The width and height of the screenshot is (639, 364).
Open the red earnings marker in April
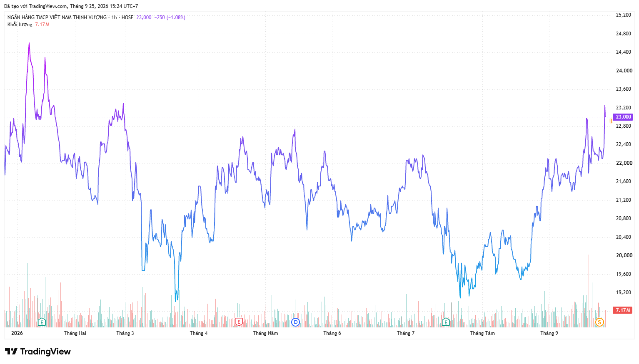coord(239,322)
